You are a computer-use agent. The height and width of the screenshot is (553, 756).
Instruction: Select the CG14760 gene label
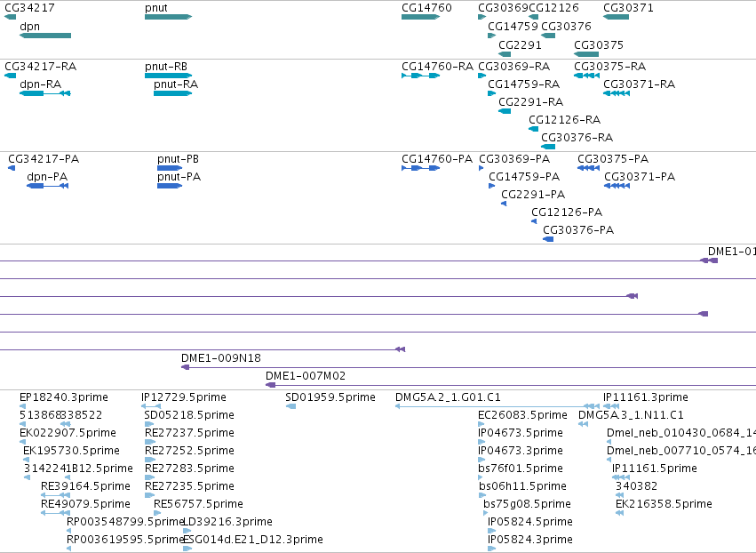[426, 8]
